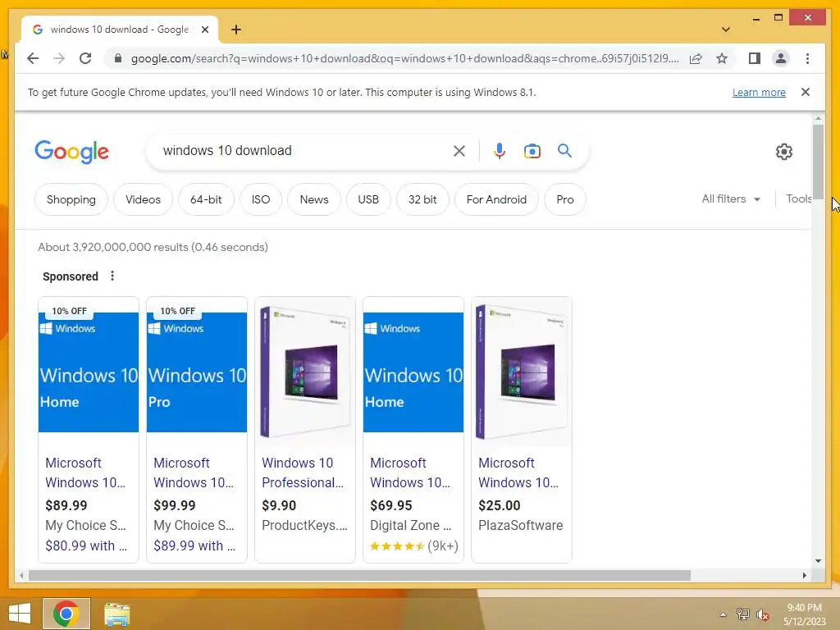This screenshot has width=840, height=630.
Task: Click the Chrome icon in the taskbar
Action: click(x=66, y=614)
